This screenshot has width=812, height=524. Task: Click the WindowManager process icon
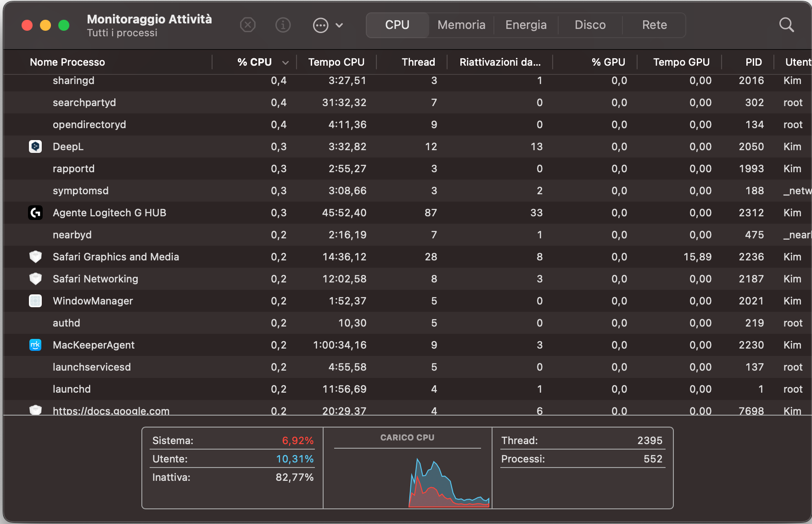(x=35, y=301)
